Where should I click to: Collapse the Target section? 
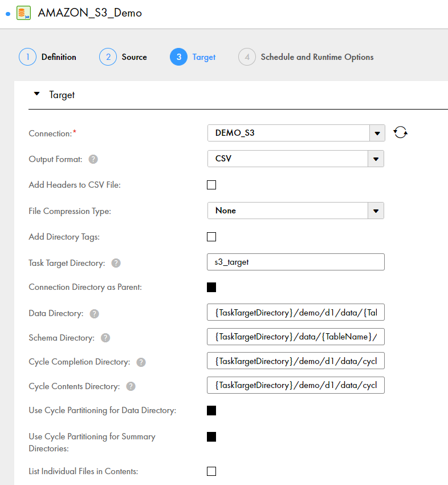[37, 95]
